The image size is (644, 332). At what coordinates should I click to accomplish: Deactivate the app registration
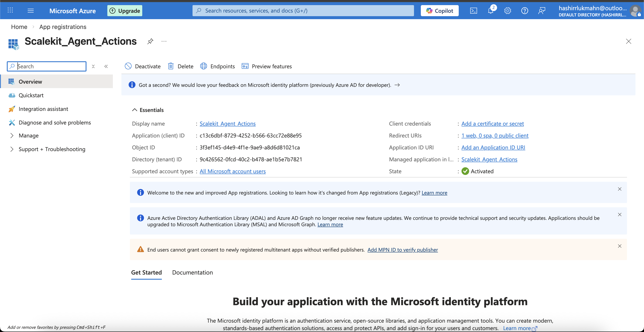142,66
